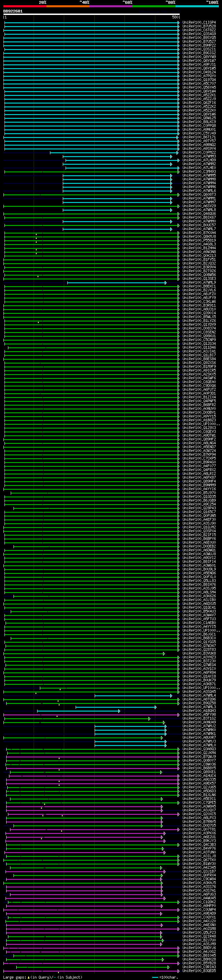Viewport: 222px width, 980px height.
Task: Select label UniRef100_Q3S2I1
Action: [199, 49]
